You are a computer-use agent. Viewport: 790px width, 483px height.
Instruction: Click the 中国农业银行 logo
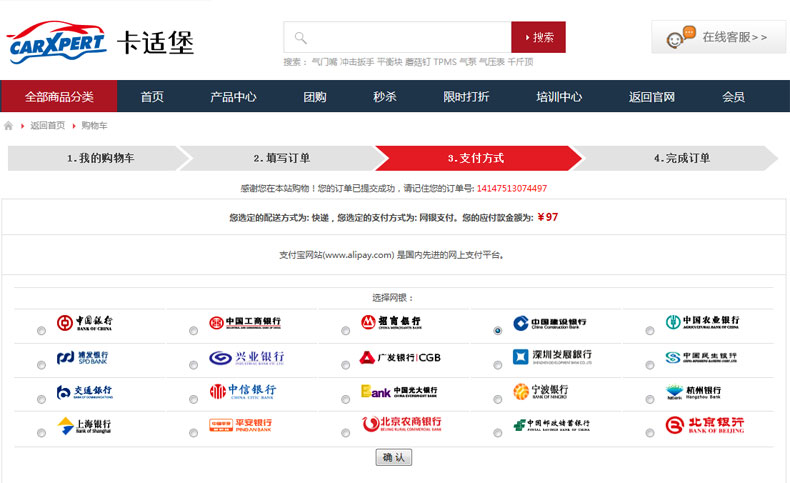702,322
